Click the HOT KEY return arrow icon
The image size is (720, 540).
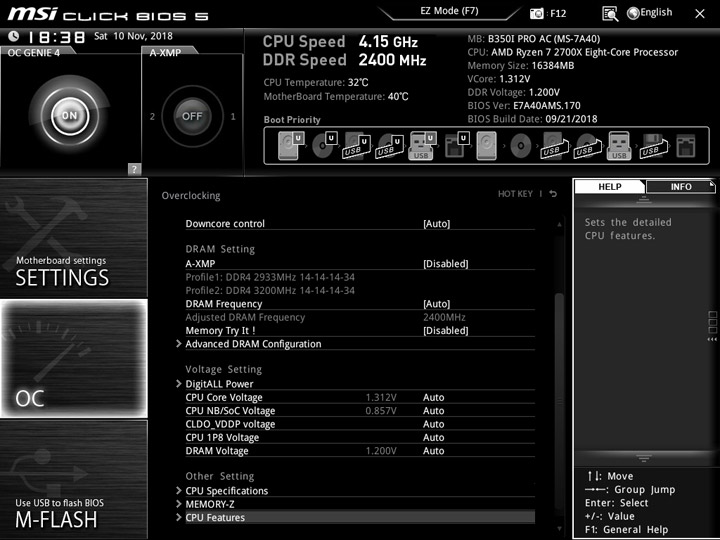[x=553, y=194]
